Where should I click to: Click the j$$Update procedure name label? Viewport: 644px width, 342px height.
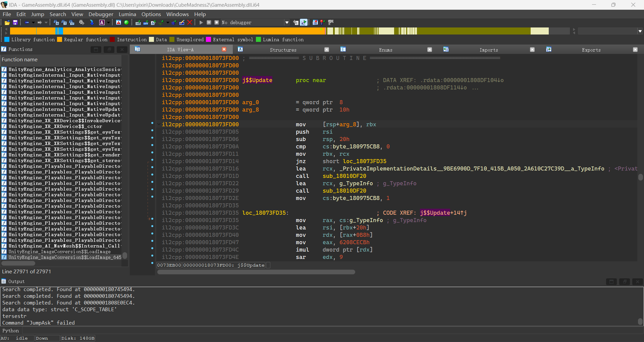(257, 80)
